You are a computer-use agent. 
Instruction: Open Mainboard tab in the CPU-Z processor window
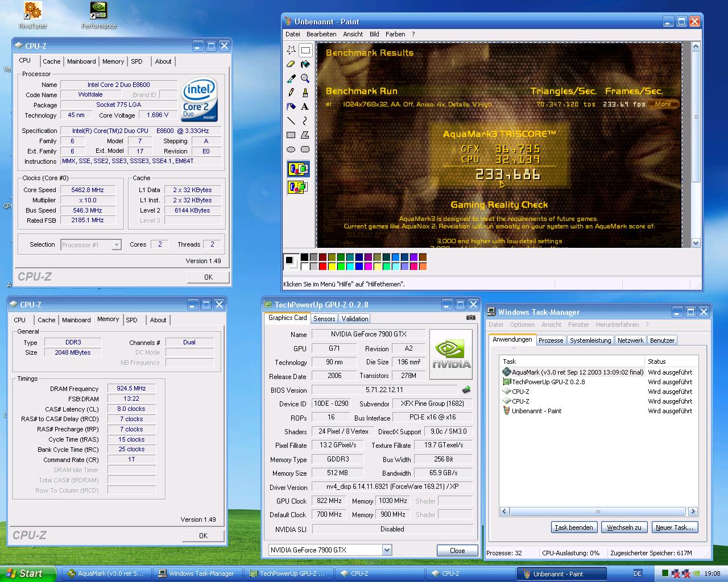(x=81, y=61)
